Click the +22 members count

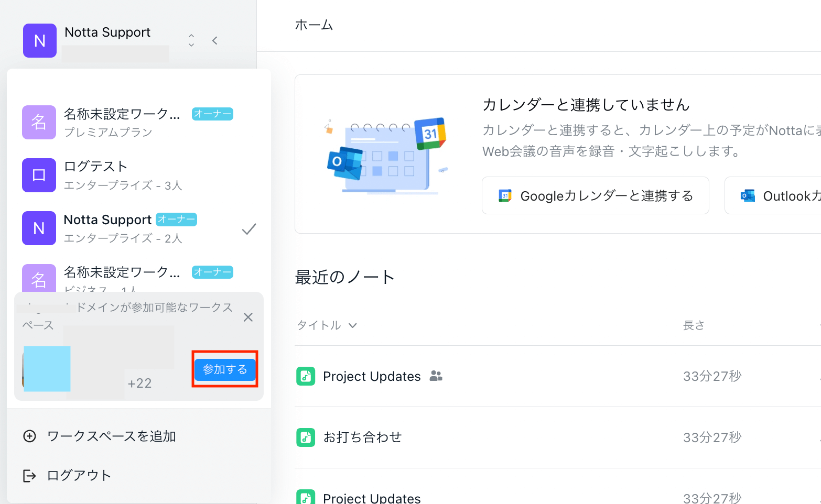[139, 384]
